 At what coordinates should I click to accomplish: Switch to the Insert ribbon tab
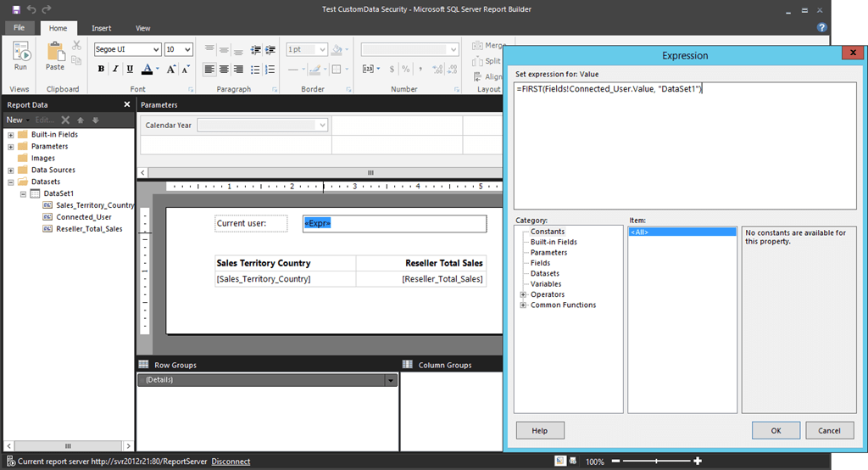[102, 28]
